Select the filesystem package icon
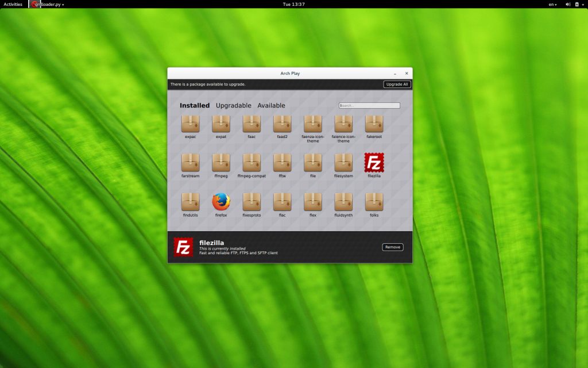 [x=343, y=163]
